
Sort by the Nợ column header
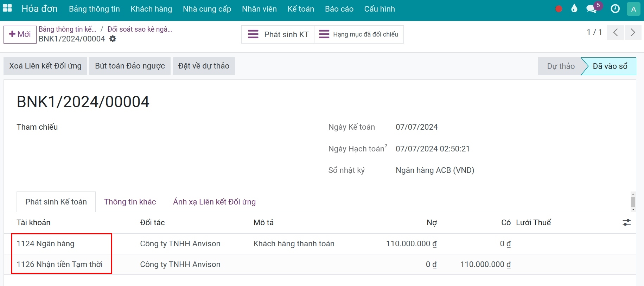(x=432, y=223)
